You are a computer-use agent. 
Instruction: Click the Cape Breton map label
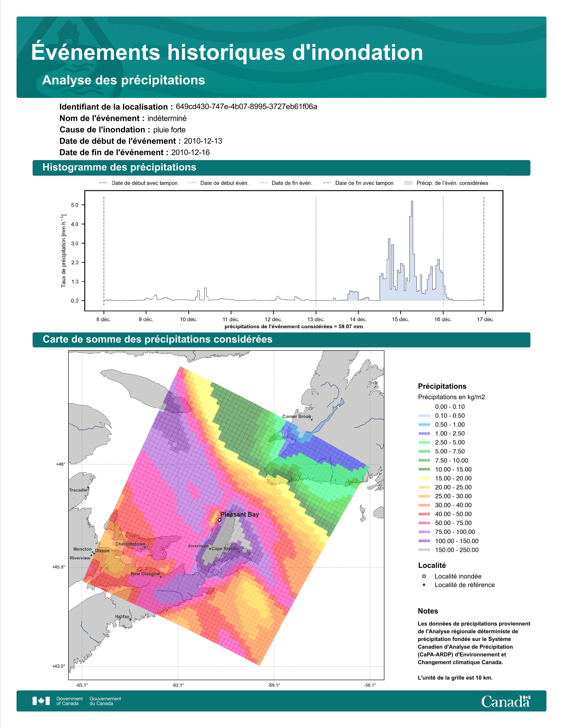(x=225, y=549)
